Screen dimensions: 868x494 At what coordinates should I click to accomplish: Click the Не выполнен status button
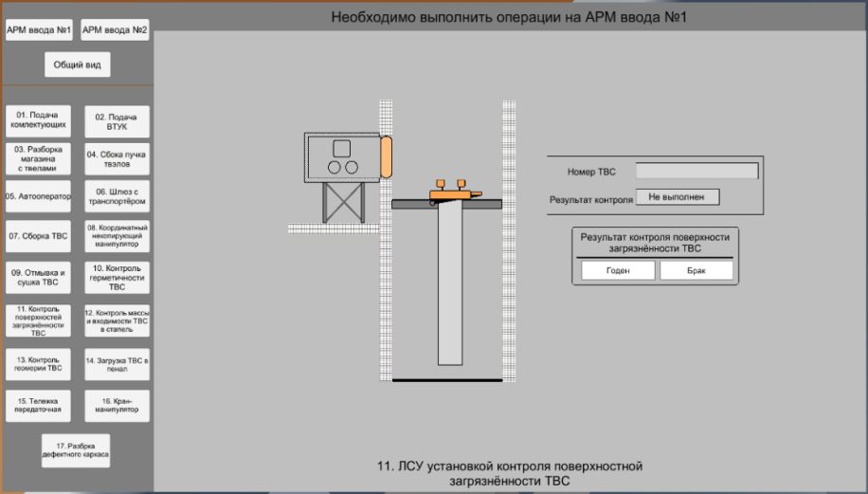(x=678, y=197)
